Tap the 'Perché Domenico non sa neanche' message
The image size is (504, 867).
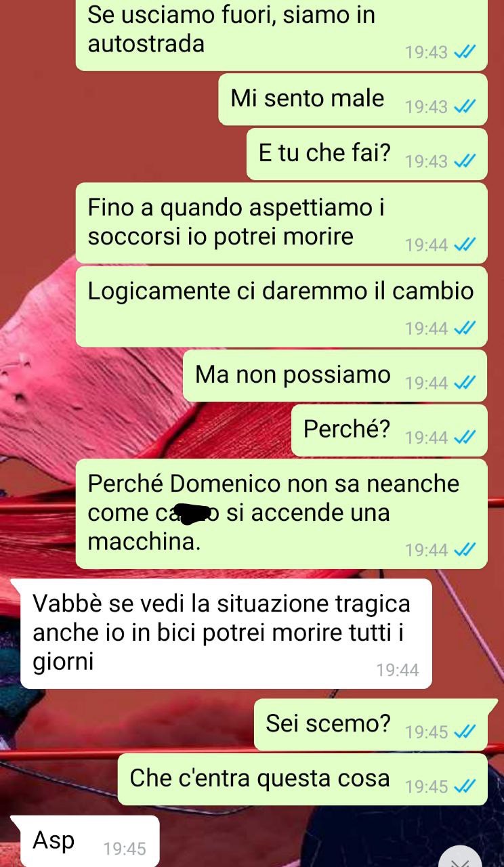click(281, 513)
